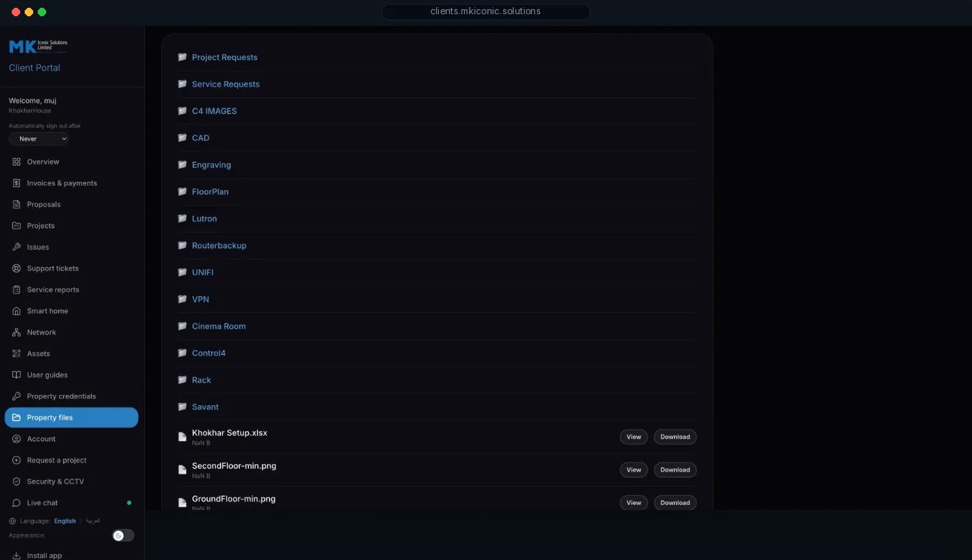Screen dimensions: 972x560
Task: Click the Issues wrench icon
Action: (x=16, y=247)
